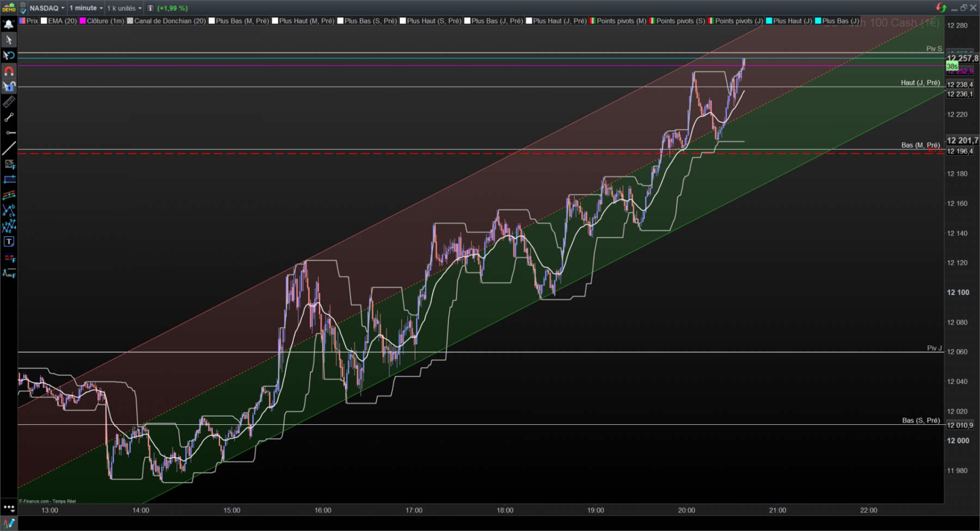Toggle the EMA (20) indicator swatch
Viewport: 980px width, 531px height.
tap(44, 21)
